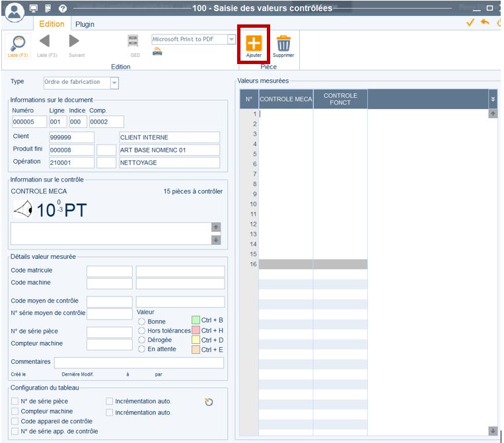Click the Code matricule first input field
Screen dimensions: 504x443
[110, 271]
